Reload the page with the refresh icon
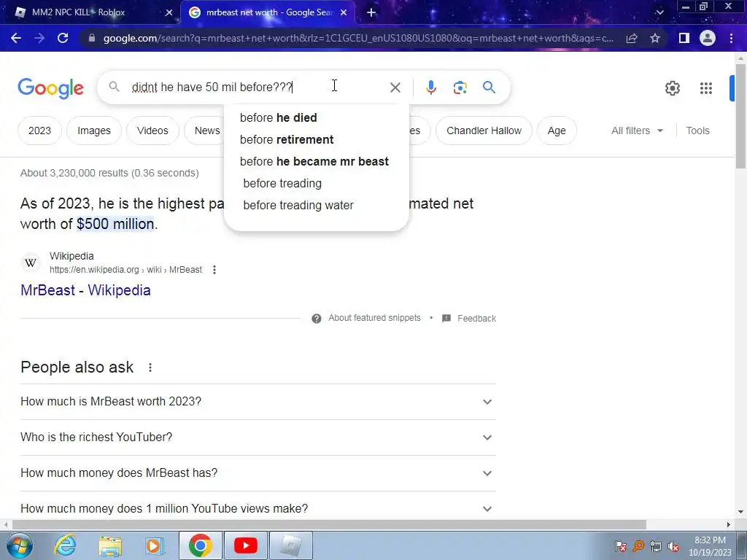 63,38
